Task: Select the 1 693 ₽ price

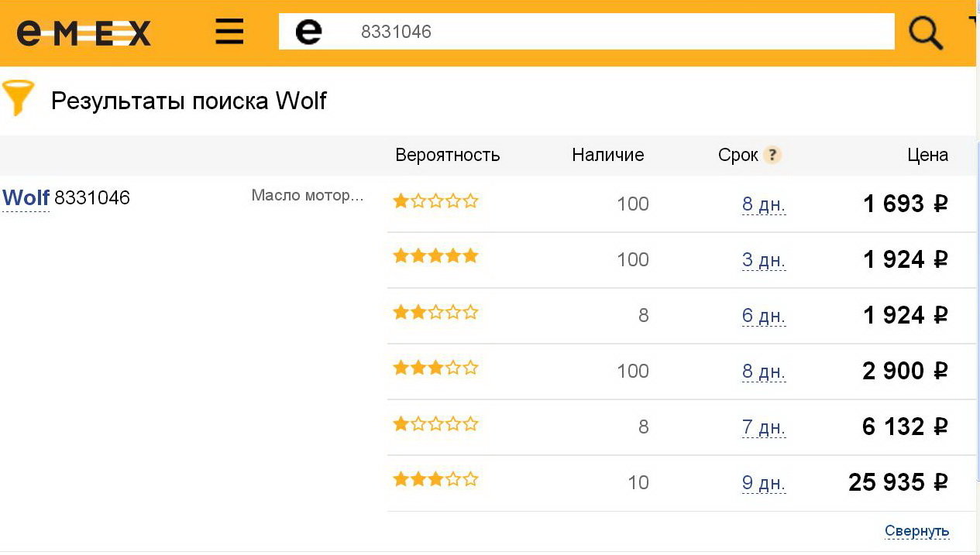Action: click(906, 204)
